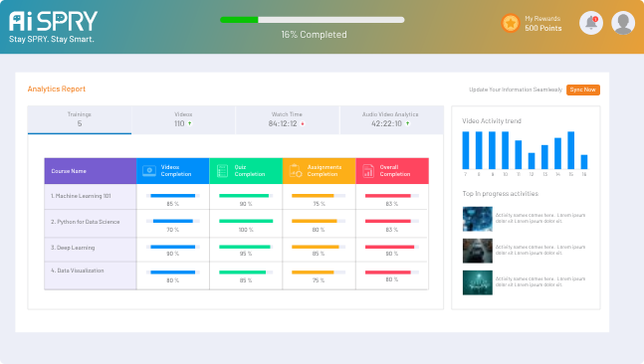Image resolution: width=644 pixels, height=364 pixels.
Task: Click the 16% completed progress bar
Action: click(313, 20)
